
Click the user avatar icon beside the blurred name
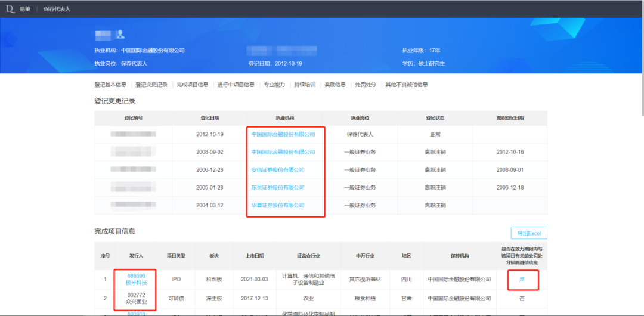point(120,34)
